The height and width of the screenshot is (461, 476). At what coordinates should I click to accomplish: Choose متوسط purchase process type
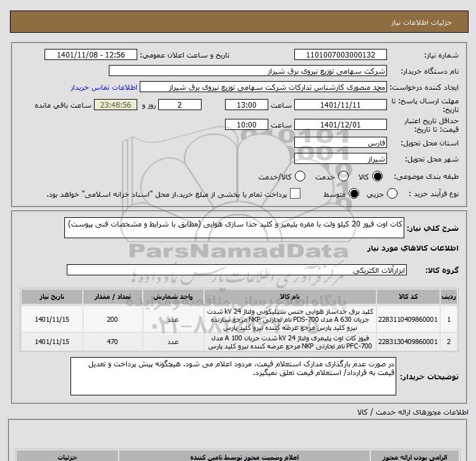tap(354, 194)
